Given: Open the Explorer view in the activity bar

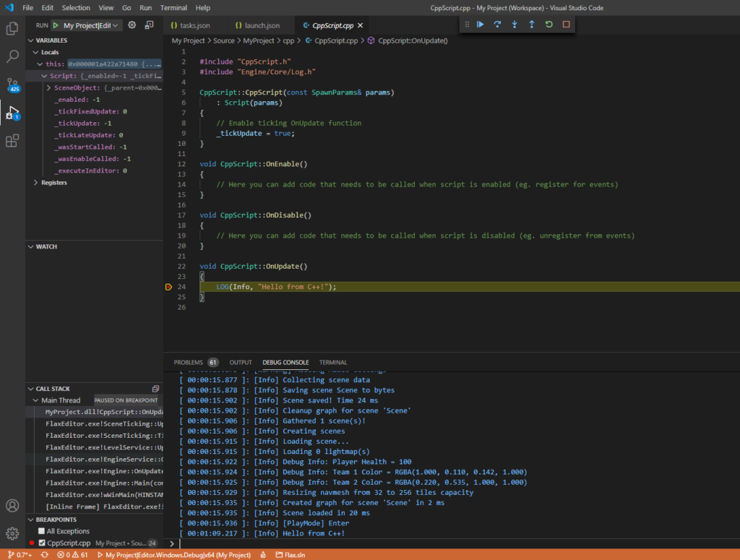Looking at the screenshot, I should click(12, 29).
